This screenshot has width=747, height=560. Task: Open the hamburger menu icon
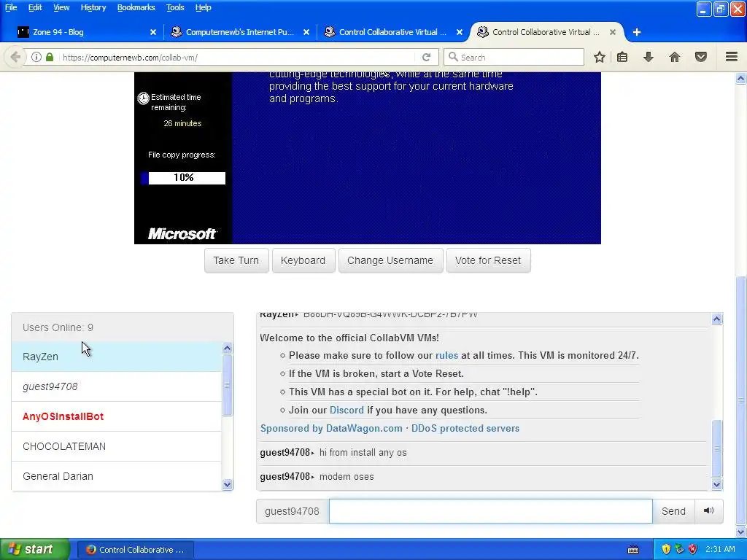tap(732, 57)
